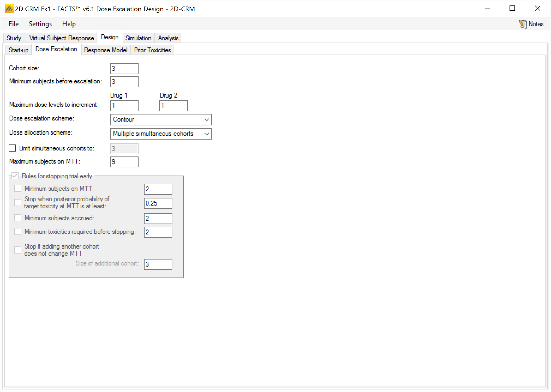
Task: Open the Notes icon
Action: click(523, 24)
